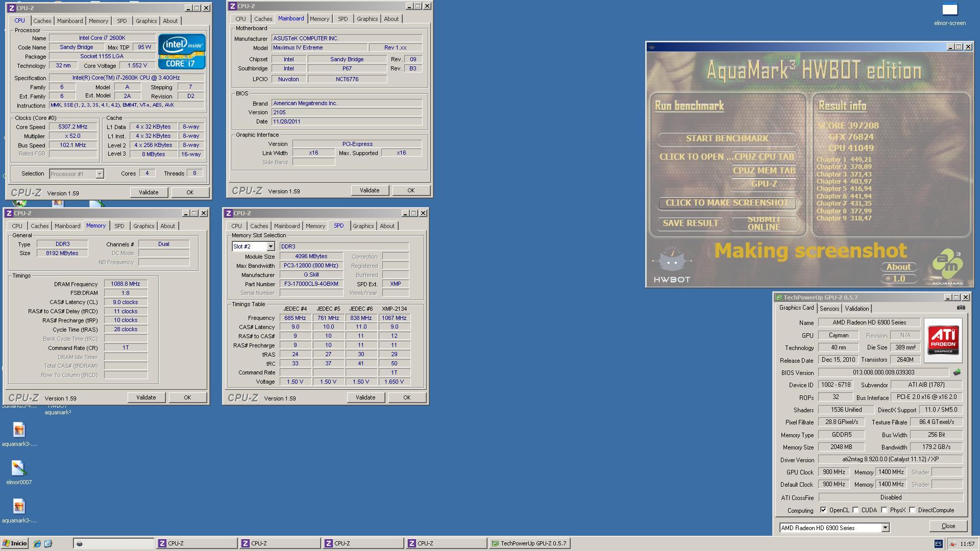
Task: Click the GPU-Z title bar icon
Action: point(779,297)
